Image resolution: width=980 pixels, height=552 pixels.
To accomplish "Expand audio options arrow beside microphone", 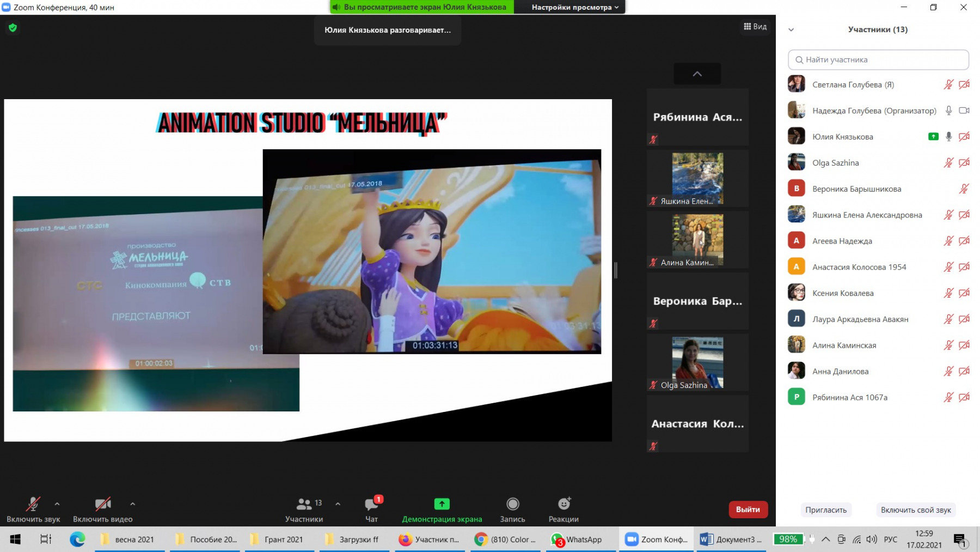I will pos(57,504).
